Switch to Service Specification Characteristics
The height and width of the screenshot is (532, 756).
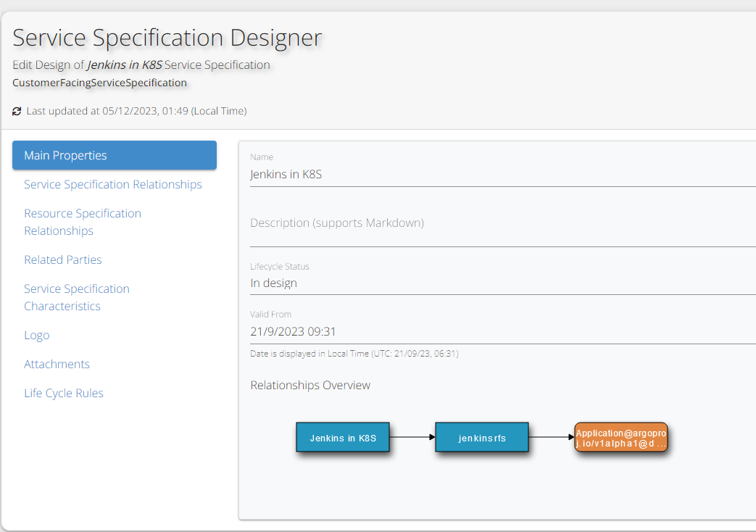click(76, 297)
